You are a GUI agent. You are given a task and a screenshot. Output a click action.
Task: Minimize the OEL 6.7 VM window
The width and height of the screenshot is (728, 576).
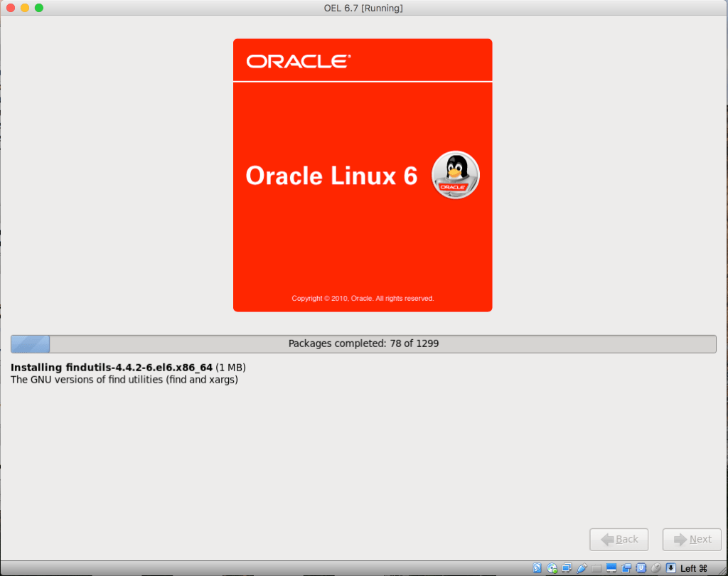pos(25,8)
